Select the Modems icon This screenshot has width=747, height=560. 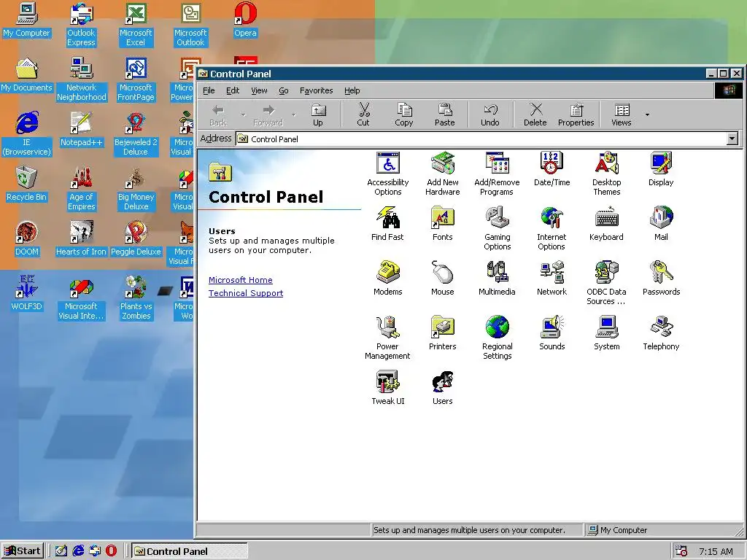(388, 273)
